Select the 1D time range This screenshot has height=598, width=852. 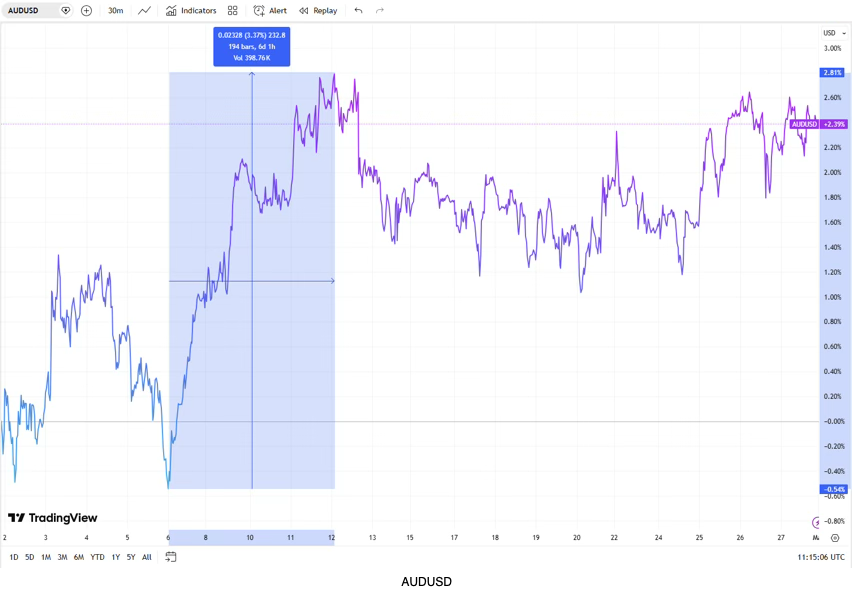(14, 557)
